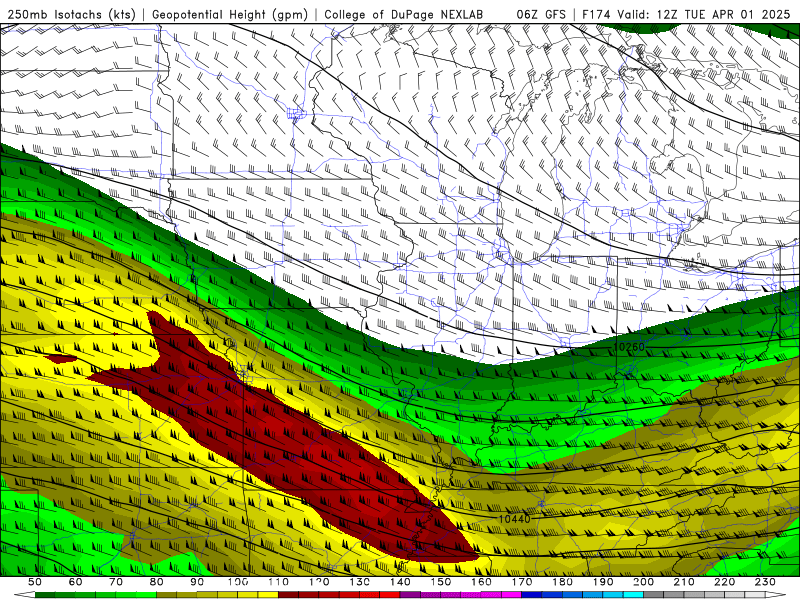Viewport: 800px width, 600px height.
Task: Select the 150 kt colorbar tick label
Action: click(x=440, y=582)
